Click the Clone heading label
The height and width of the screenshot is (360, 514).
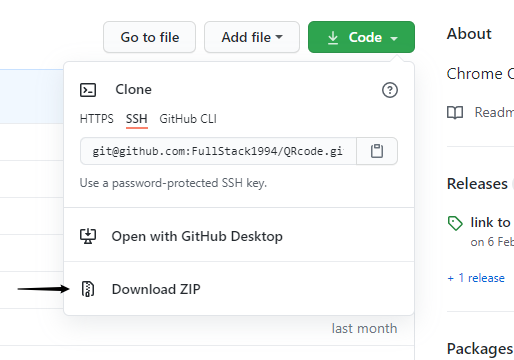pos(133,89)
